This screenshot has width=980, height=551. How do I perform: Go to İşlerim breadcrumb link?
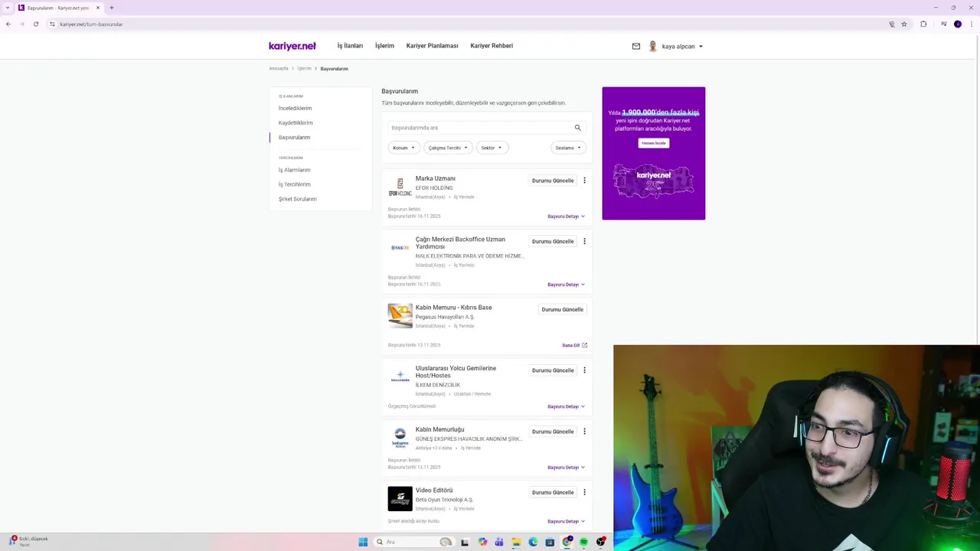point(304,69)
